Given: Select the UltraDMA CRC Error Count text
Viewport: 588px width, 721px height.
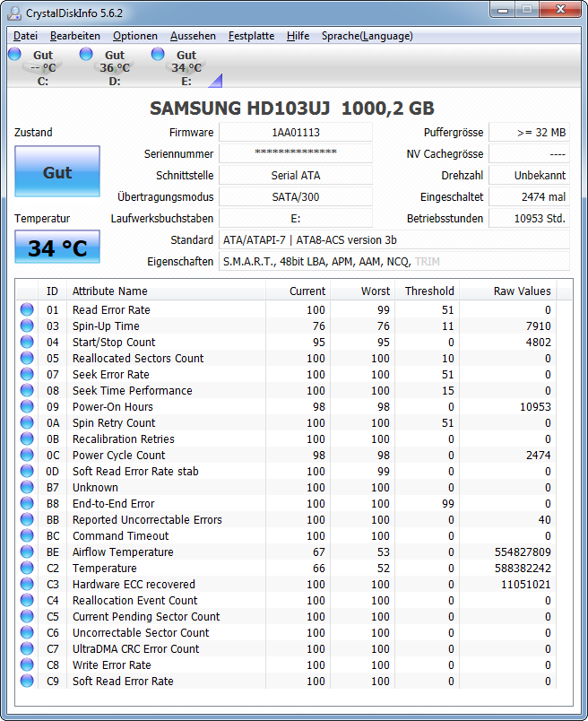Looking at the screenshot, I should (135, 648).
